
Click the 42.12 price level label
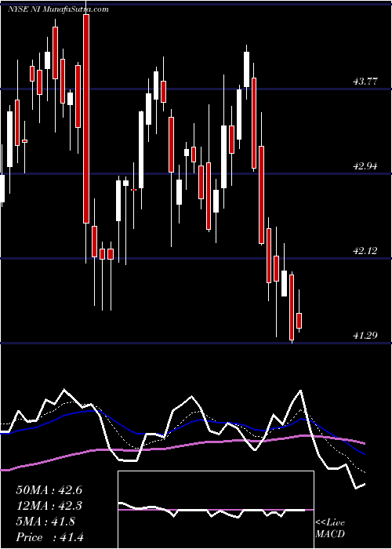(x=365, y=251)
